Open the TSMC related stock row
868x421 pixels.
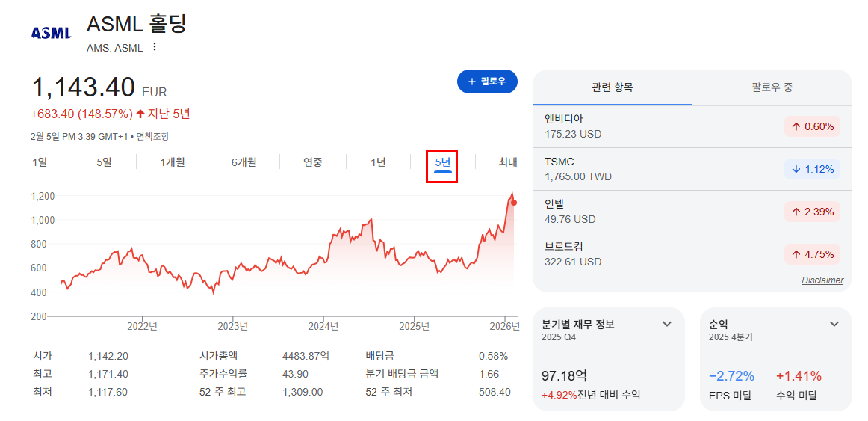coord(692,169)
